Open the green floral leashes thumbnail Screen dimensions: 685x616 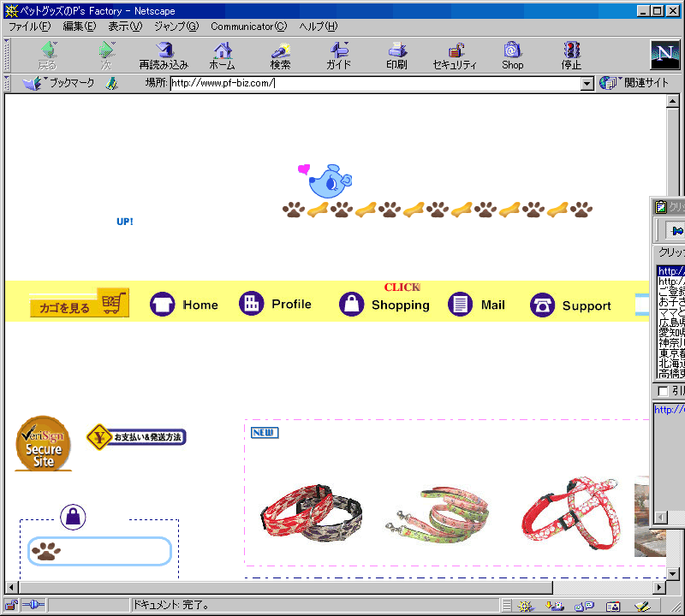coord(437,515)
